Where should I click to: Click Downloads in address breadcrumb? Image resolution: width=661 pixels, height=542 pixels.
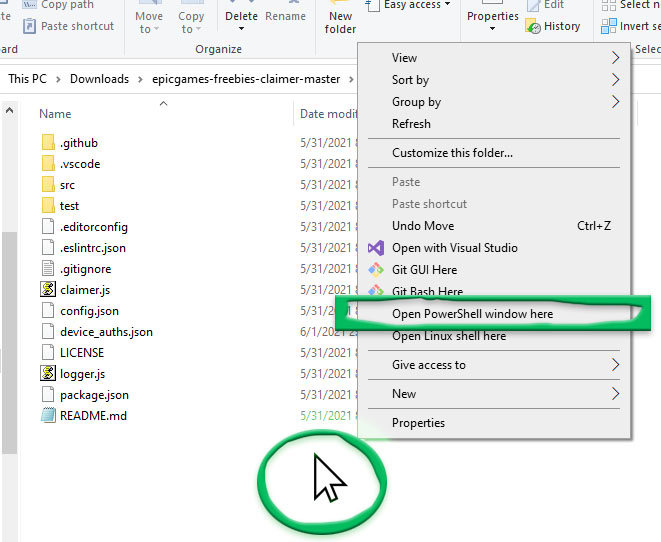point(99,79)
